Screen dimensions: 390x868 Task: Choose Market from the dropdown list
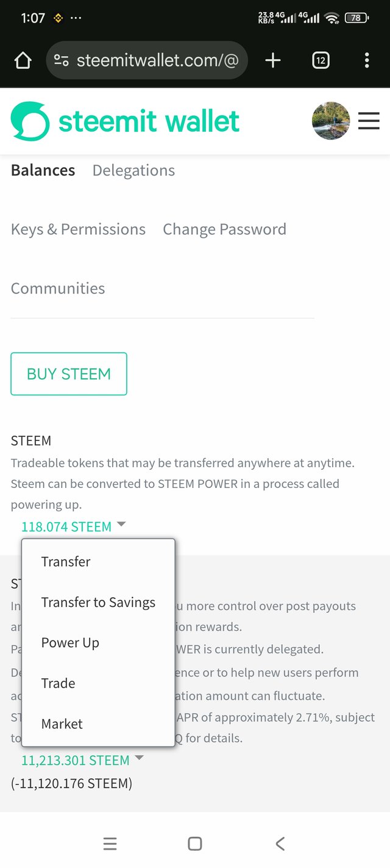pyautogui.click(x=98, y=724)
